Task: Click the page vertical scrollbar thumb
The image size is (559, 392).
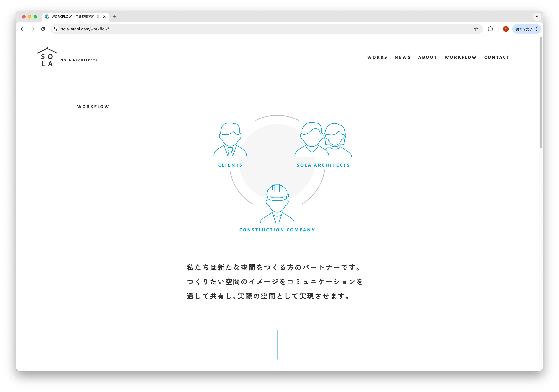Action: 541,92
